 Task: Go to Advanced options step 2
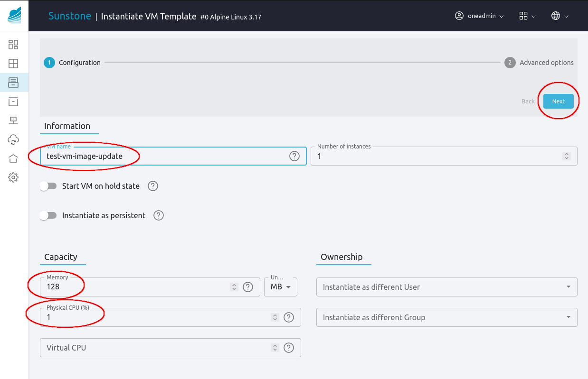coord(539,63)
